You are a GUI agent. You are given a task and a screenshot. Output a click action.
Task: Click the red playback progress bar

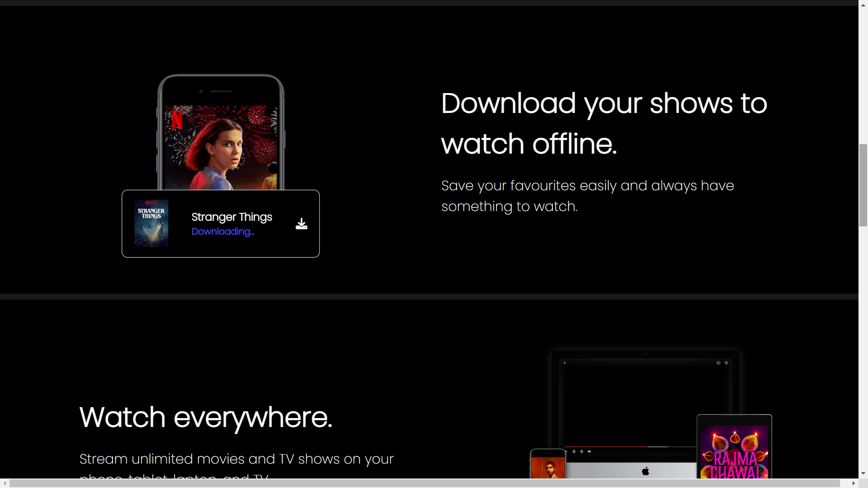coord(606,447)
